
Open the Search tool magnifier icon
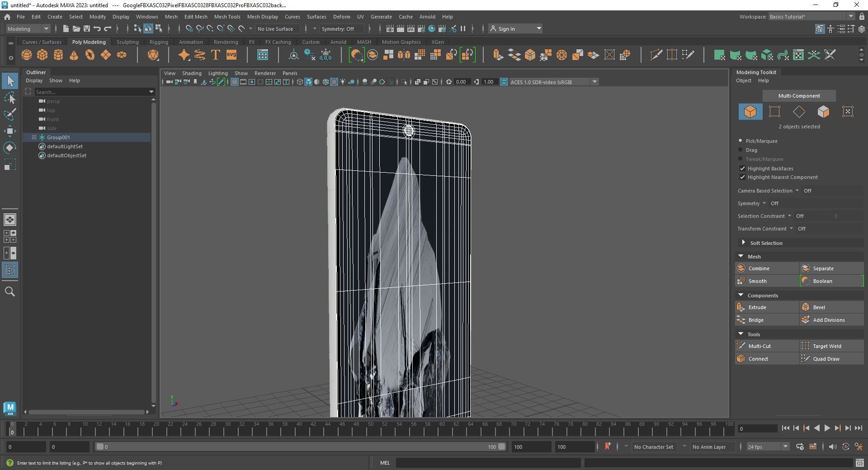pos(10,291)
